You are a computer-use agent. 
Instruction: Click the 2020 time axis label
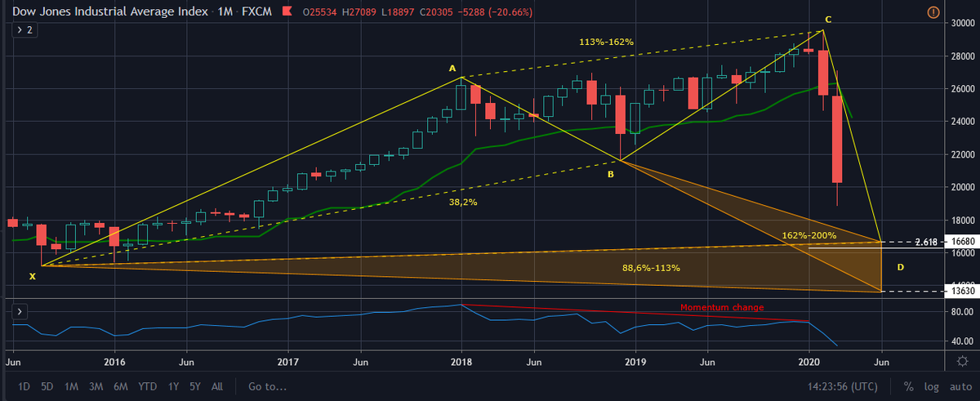pyautogui.click(x=808, y=360)
